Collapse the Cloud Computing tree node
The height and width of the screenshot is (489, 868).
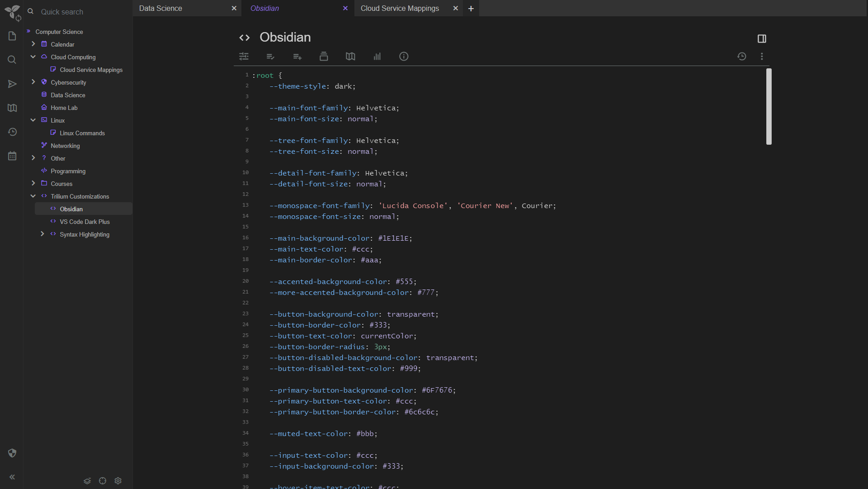[33, 57]
